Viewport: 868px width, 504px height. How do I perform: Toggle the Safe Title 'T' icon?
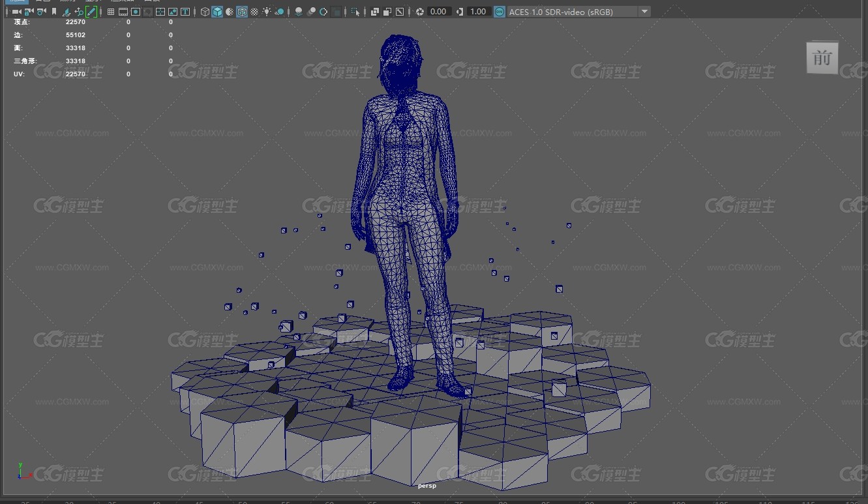185,12
